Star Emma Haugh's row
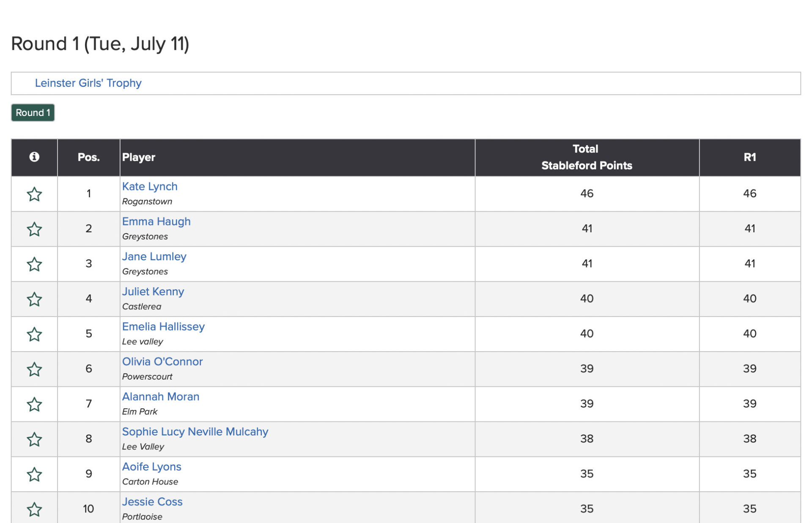Screen dimensions: 812x523 click(34, 229)
